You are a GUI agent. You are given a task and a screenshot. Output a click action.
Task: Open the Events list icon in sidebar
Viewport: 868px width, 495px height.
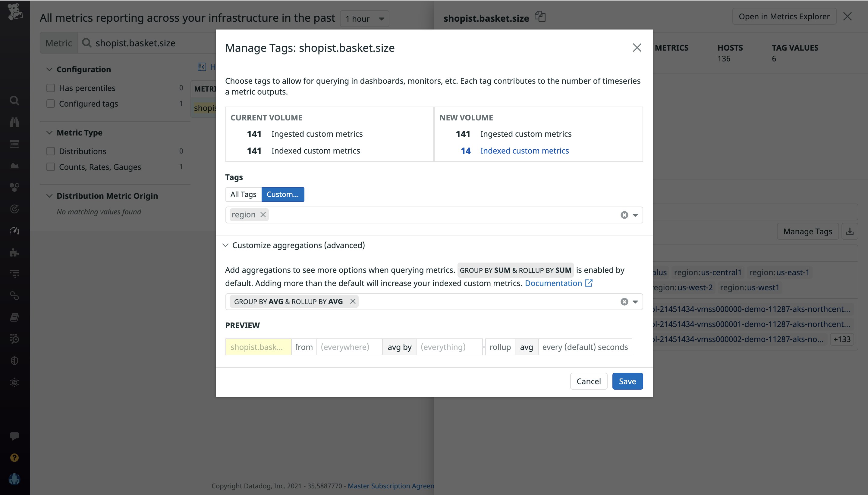coord(14,144)
